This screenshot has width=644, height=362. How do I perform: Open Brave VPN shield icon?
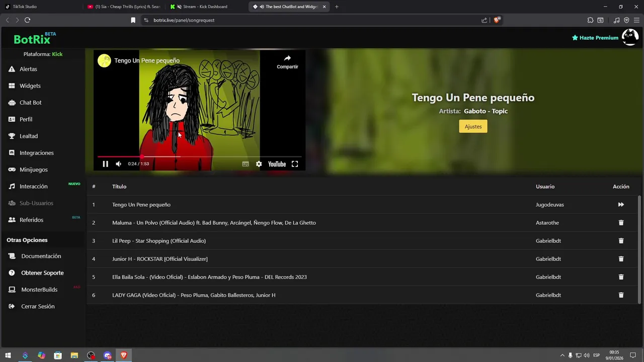[626, 20]
